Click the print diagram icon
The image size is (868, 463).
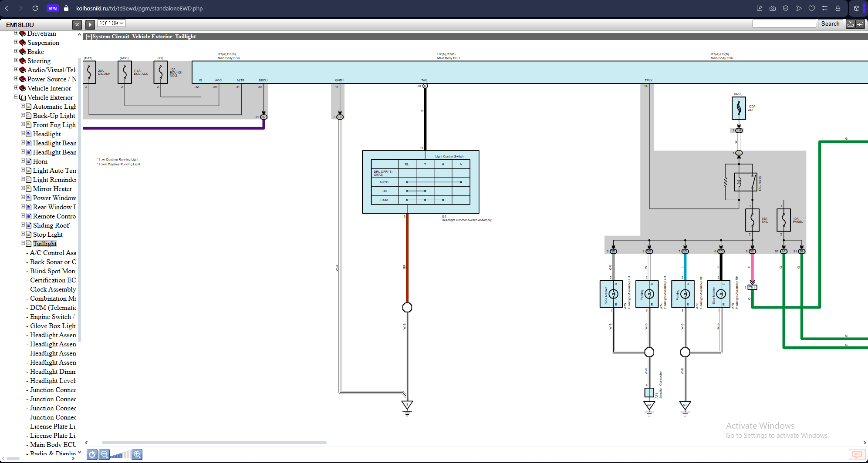[850, 24]
